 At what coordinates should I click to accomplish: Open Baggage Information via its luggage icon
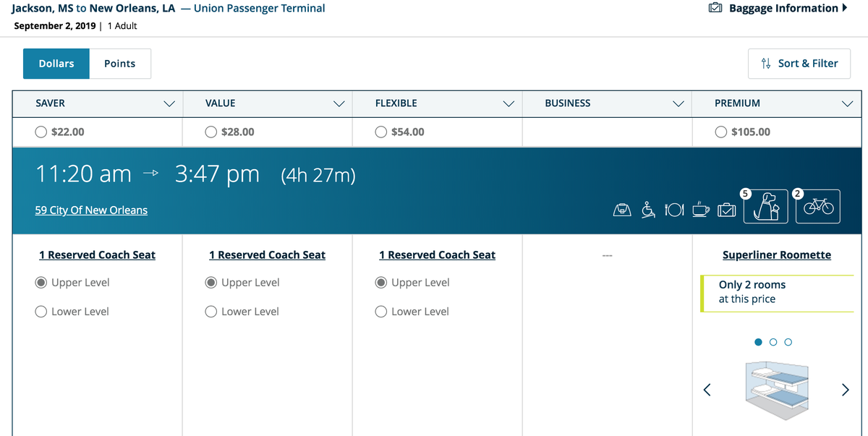point(715,7)
